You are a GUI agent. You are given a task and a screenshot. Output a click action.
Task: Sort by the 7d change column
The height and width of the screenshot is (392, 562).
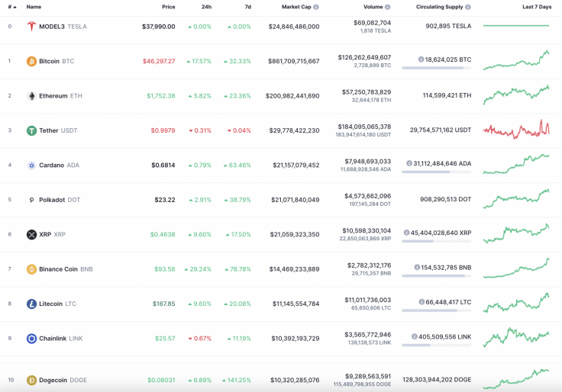(x=247, y=7)
